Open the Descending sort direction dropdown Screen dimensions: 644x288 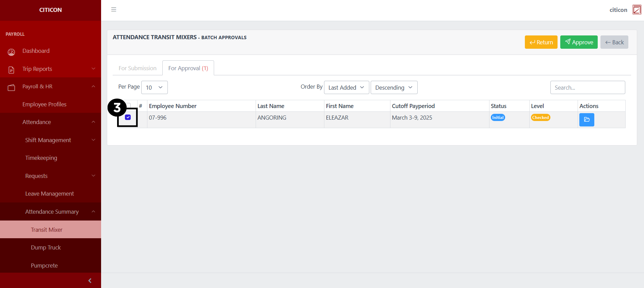[x=393, y=88]
